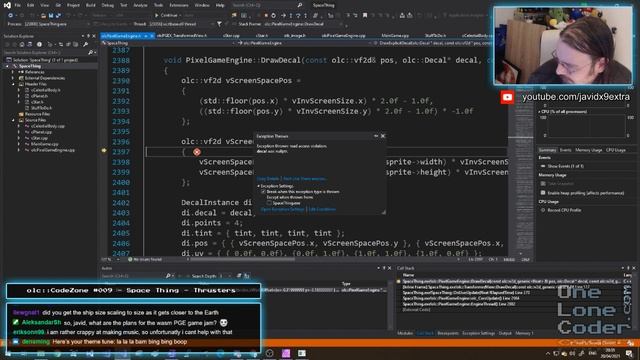The width and height of the screenshot is (640, 360).
Task: Click the round clock icon in the taskbar
Action: tap(269, 353)
